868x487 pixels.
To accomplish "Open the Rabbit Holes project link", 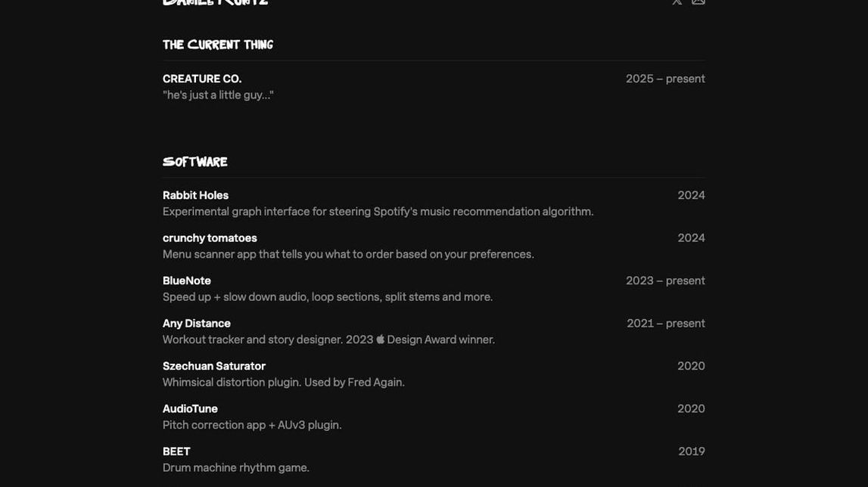I will pyautogui.click(x=195, y=195).
